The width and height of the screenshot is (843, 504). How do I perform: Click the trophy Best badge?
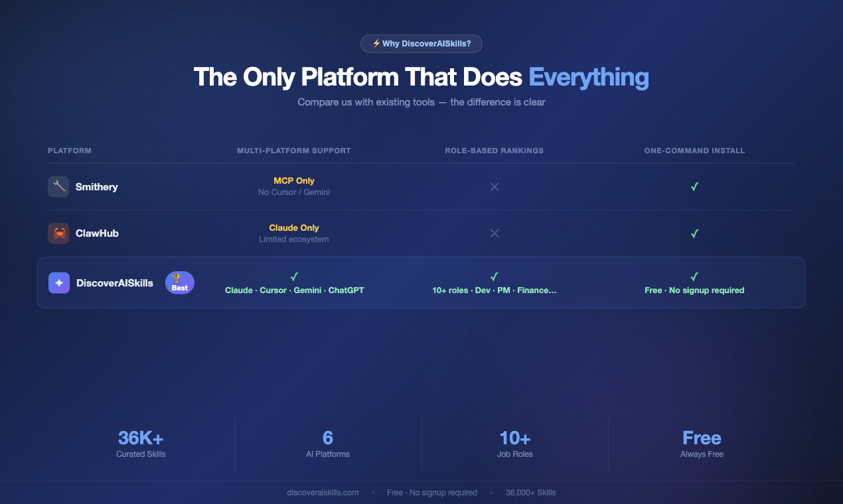point(180,283)
